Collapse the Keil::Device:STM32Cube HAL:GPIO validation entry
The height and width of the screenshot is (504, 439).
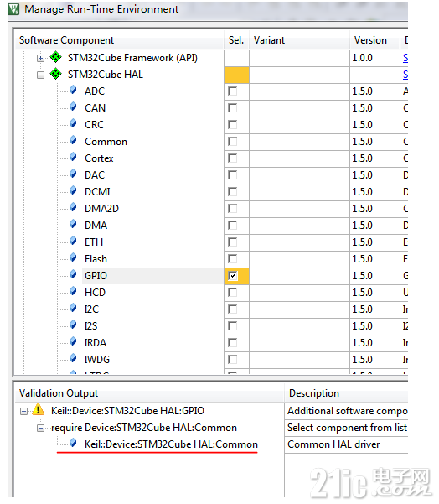pos(23,411)
